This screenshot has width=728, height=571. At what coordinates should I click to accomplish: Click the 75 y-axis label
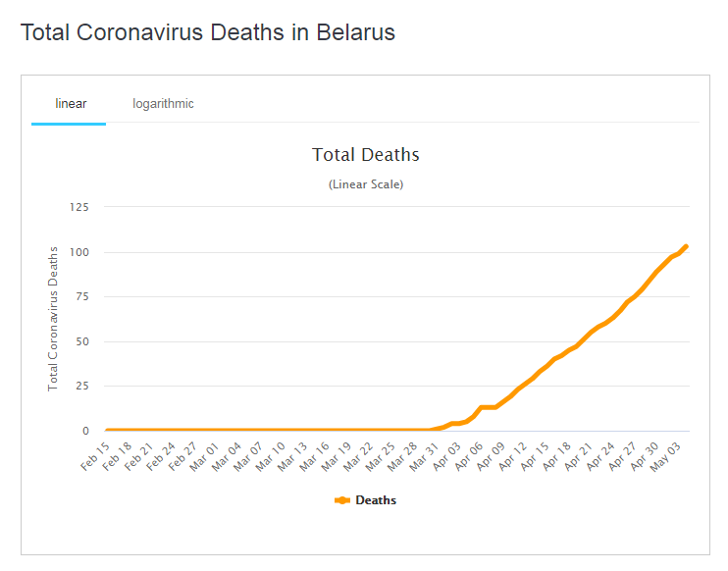tap(81, 296)
